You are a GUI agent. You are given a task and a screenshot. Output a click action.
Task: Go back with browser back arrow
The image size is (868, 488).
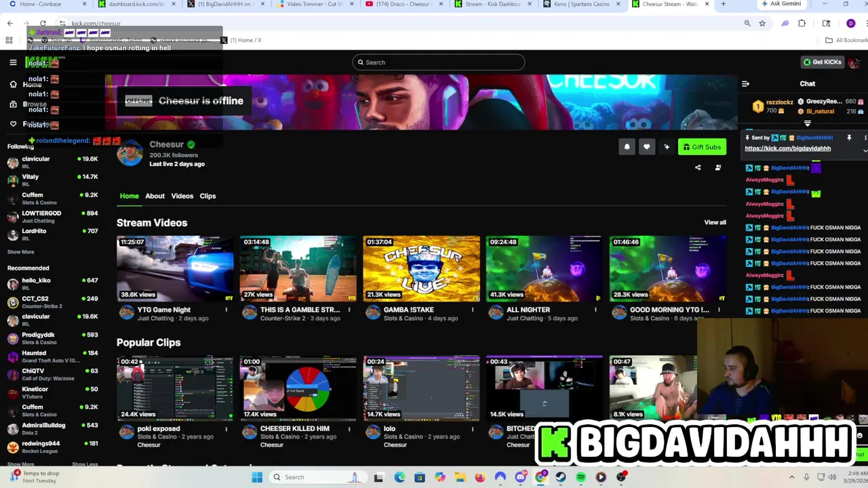[x=10, y=23]
